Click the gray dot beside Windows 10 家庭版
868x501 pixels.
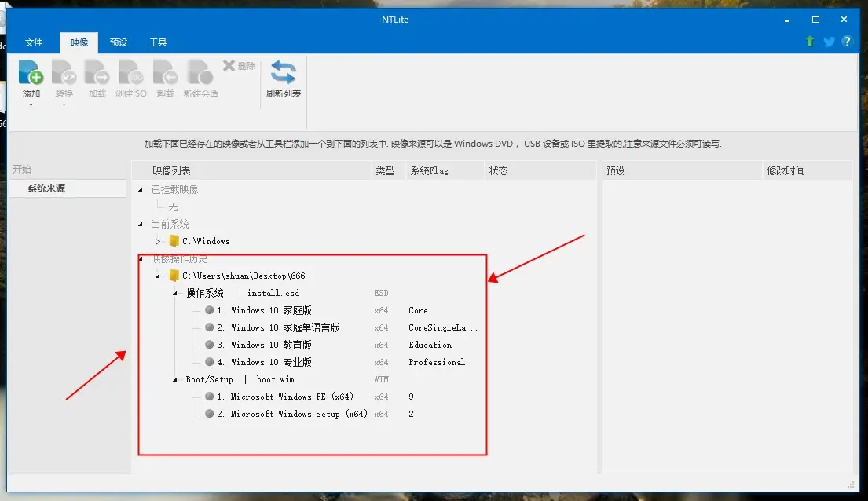[209, 310]
